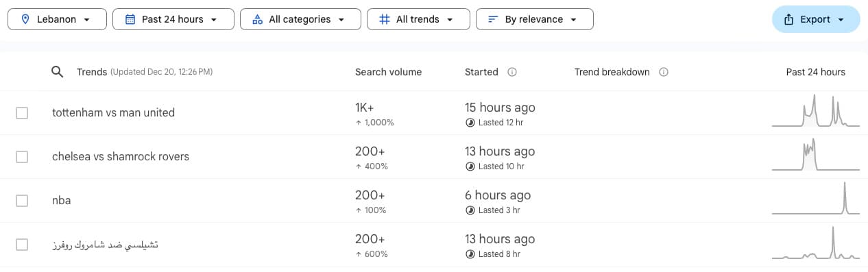Click the calendar icon in time filter
This screenshot has width=868, height=272.
click(x=130, y=19)
